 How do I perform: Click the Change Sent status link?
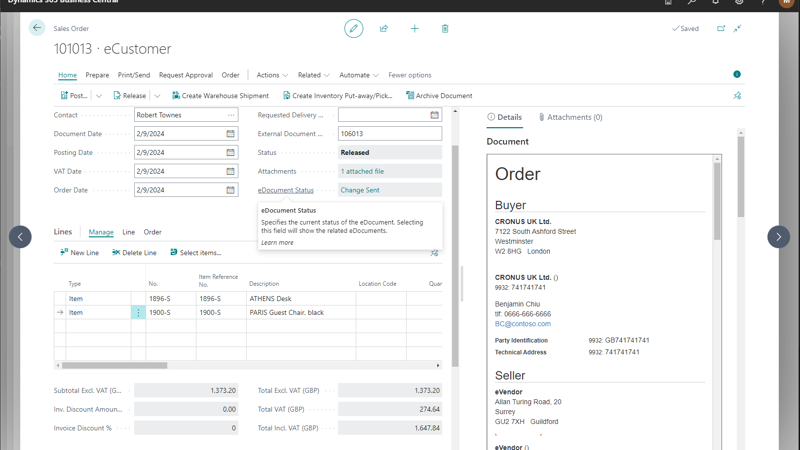(360, 190)
